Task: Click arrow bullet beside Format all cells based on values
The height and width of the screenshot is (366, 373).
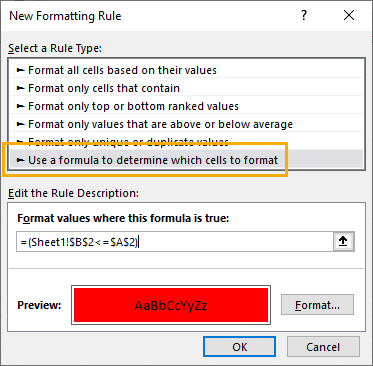Action: [x=21, y=70]
